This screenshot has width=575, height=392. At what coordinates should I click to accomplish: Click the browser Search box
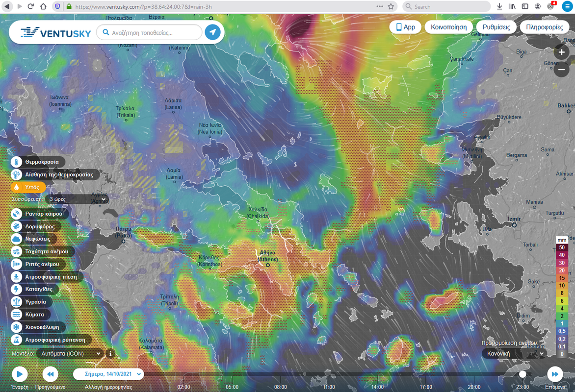click(x=446, y=6)
